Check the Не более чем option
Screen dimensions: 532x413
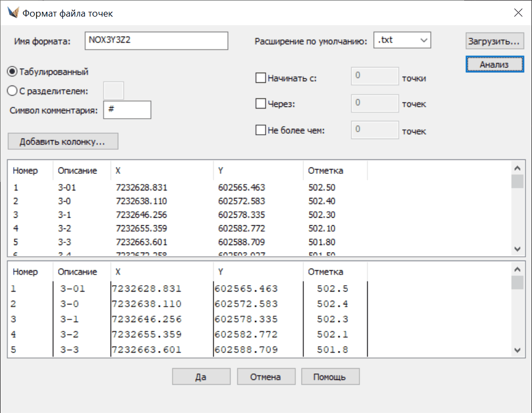coord(261,129)
